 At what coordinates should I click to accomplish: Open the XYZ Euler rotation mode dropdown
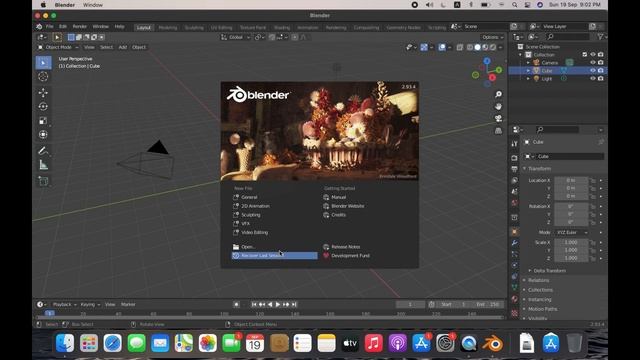click(572, 232)
